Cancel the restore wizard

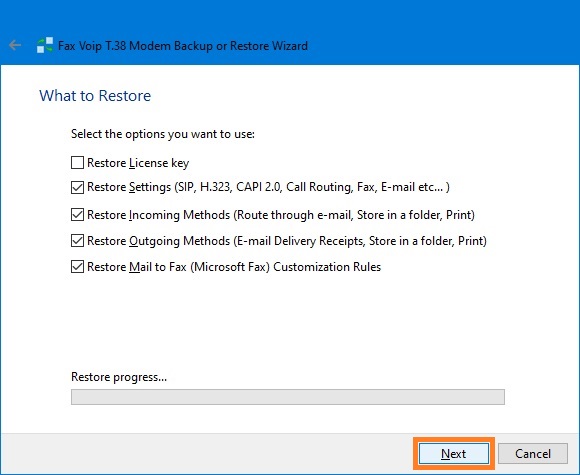533,454
